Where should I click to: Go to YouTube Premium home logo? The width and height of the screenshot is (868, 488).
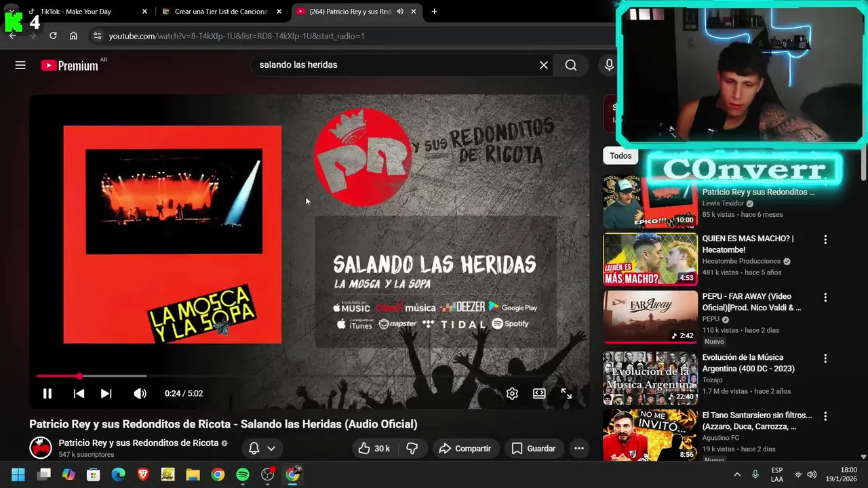pyautogui.click(x=69, y=66)
